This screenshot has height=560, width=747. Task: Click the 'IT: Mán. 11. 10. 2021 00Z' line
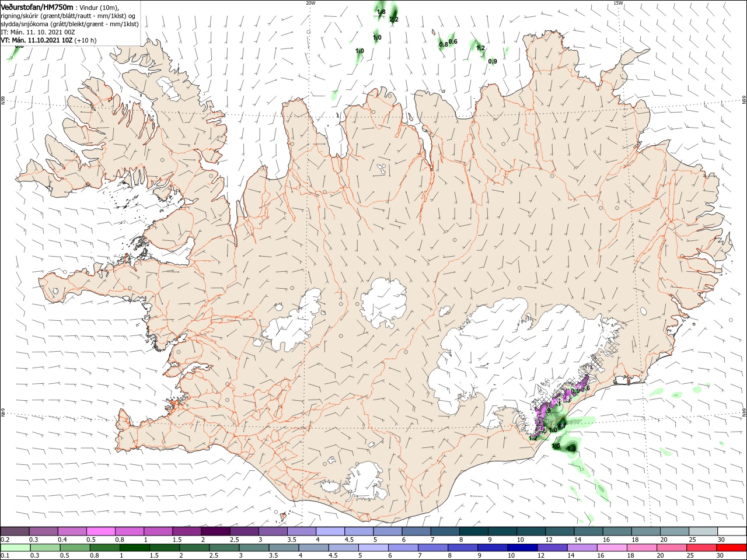(x=37, y=32)
